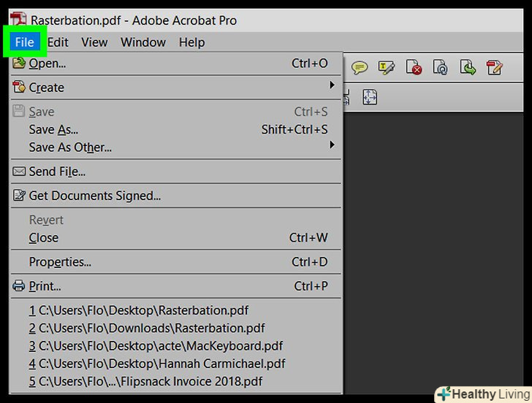
Task: Click the folder icon beside Open
Action: (19, 63)
